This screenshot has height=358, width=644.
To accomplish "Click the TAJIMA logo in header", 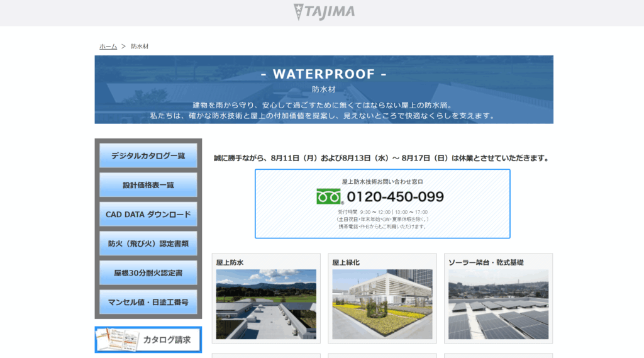I will click(324, 11).
